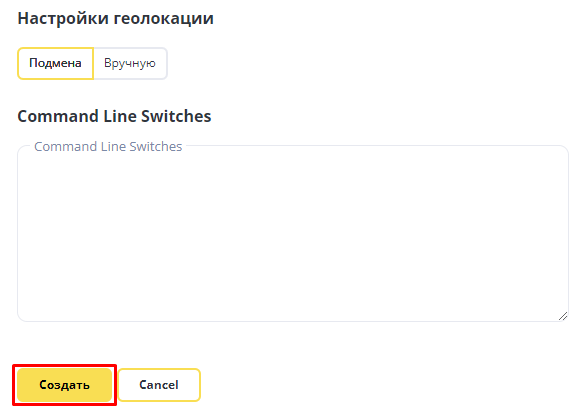Image resolution: width=580 pixels, height=418 pixels.
Task: Click the white outlined Cancel button
Action: point(159,385)
